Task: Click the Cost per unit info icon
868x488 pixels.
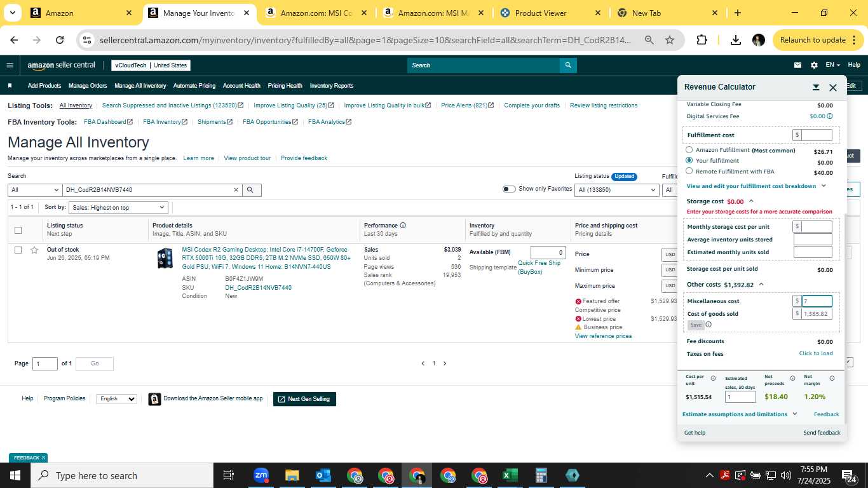Action: pyautogui.click(x=713, y=378)
